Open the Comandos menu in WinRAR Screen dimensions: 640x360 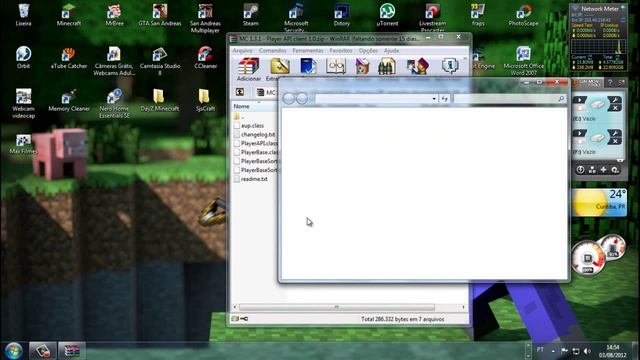[273, 51]
